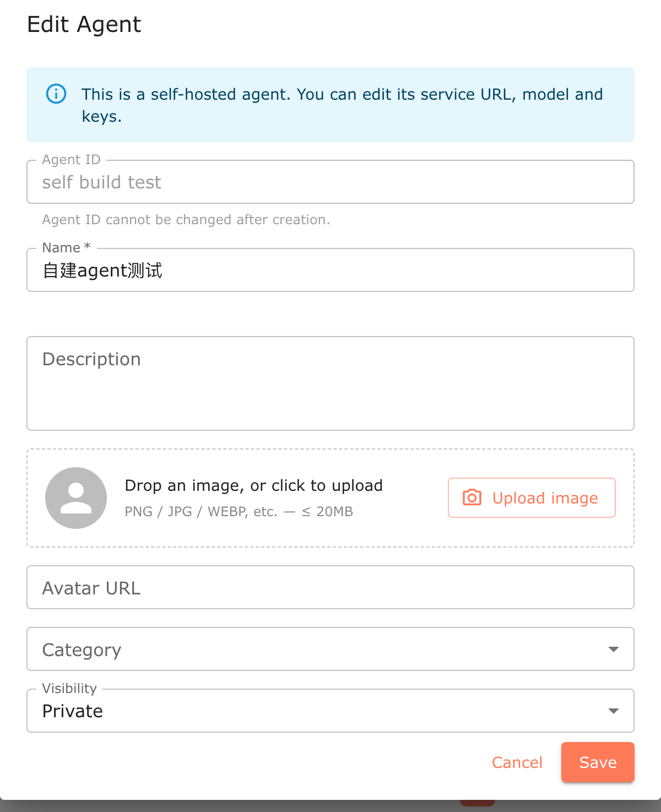Screen dimensions: 661x812
Task: Focus the Avatar URL input field
Action: pos(330,587)
